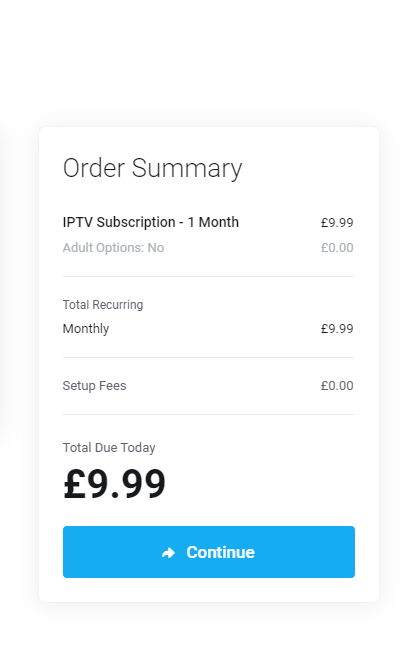Click the 1 Month text in product name
The width and height of the screenshot is (420, 659).
(213, 222)
